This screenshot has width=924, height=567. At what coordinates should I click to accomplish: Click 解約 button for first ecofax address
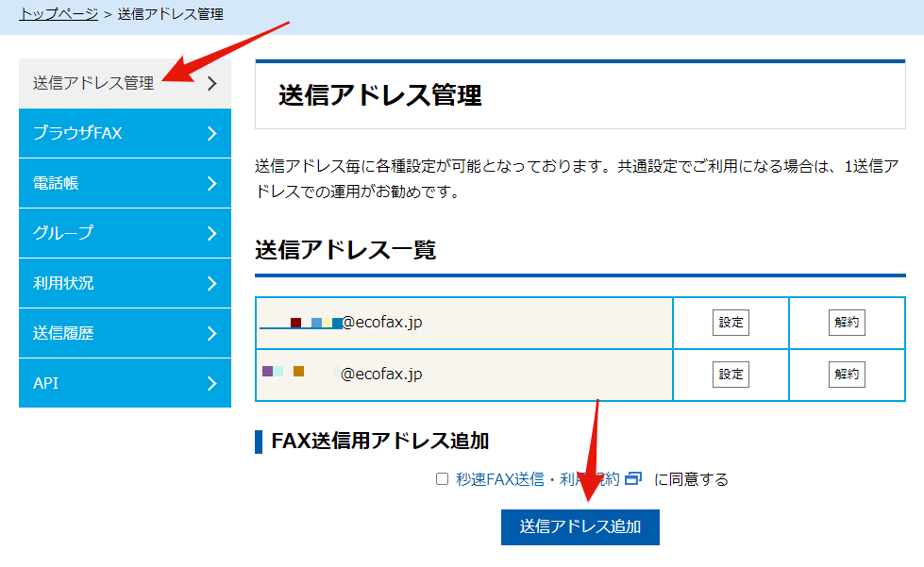pos(847,323)
